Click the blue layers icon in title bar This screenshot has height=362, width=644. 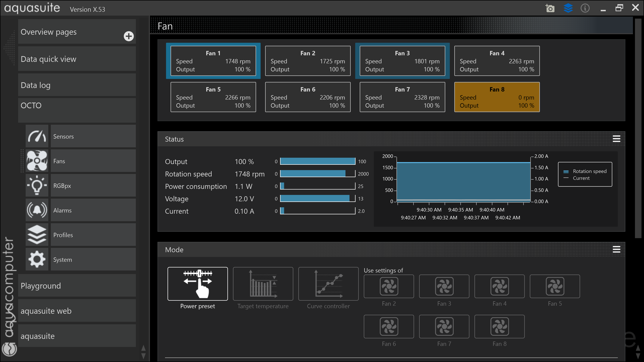pyautogui.click(x=568, y=8)
